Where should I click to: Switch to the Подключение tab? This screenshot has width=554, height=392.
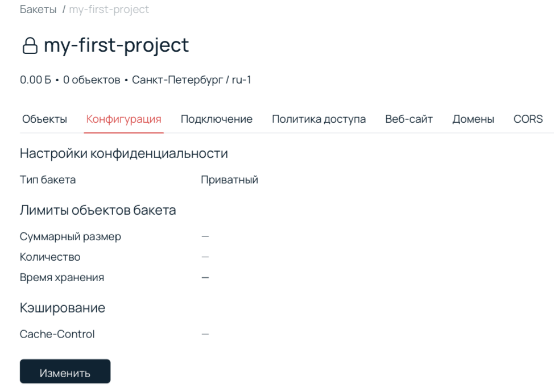[x=216, y=119]
